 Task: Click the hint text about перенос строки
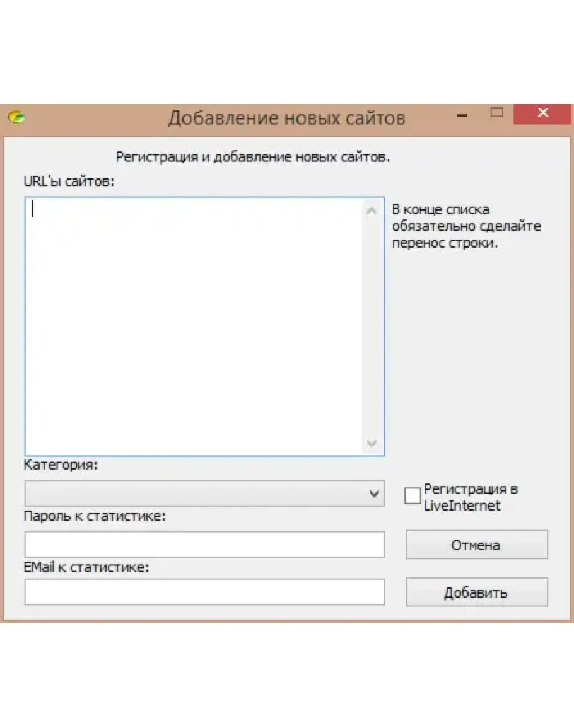pos(466,226)
